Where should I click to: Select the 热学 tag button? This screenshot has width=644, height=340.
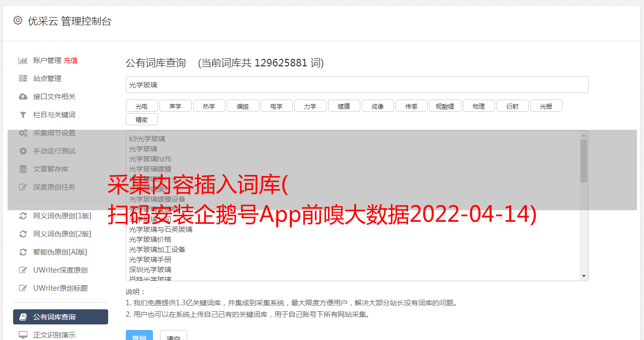[209, 106]
